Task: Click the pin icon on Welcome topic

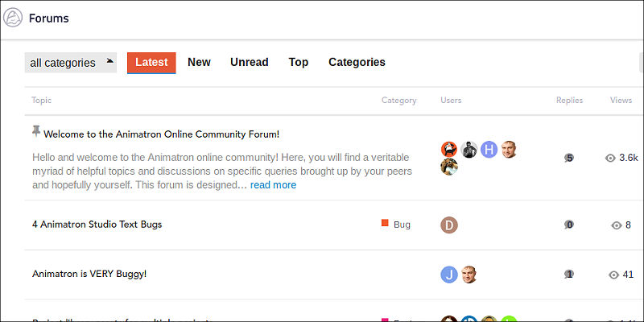Action: (36, 131)
